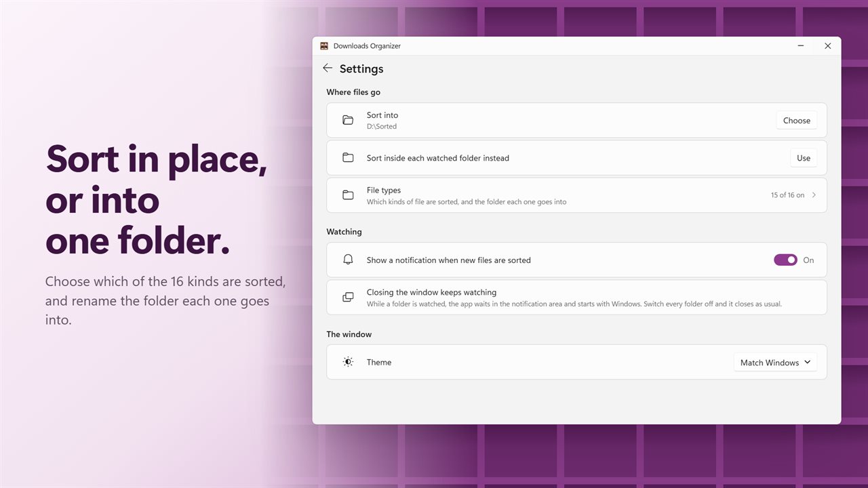Click the "Sort into" row label
This screenshot has height=488, width=868.
tap(382, 115)
